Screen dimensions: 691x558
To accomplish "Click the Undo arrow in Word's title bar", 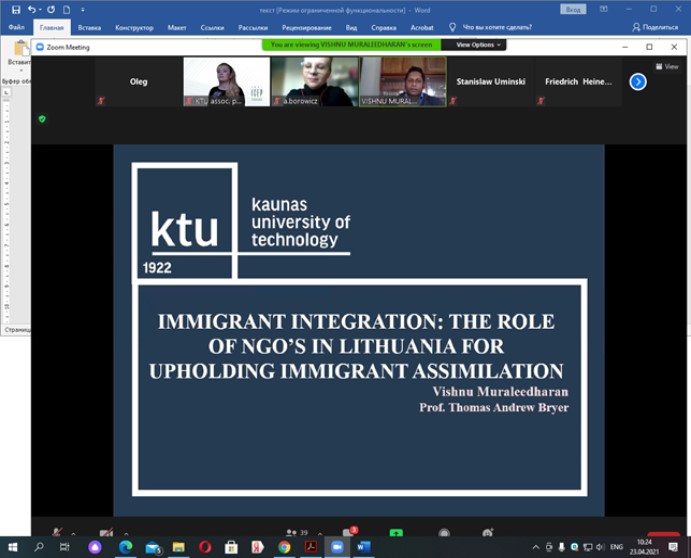I will tap(33, 9).
